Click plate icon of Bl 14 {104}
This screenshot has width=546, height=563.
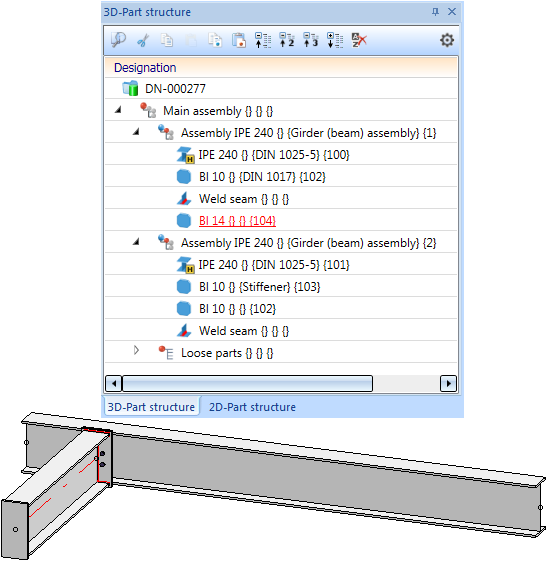click(184, 220)
